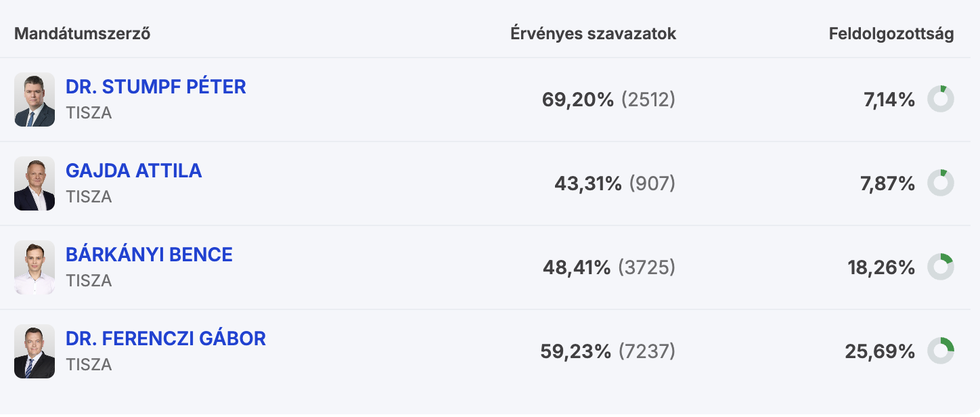Click the progress donut next to 7,14%

[940, 100]
